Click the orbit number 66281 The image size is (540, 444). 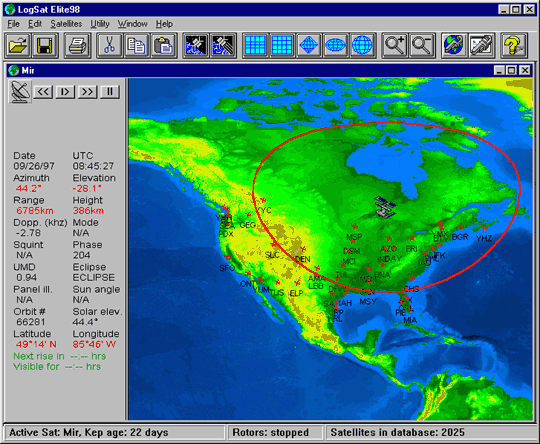pos(31,322)
